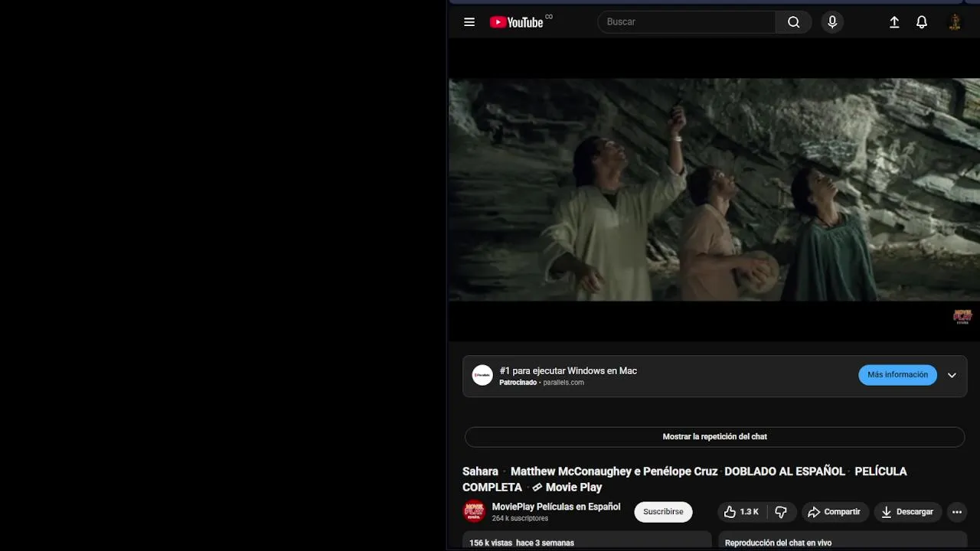Viewport: 980px width, 551px height.
Task: Open the account avatar menu
Action: point(955,22)
